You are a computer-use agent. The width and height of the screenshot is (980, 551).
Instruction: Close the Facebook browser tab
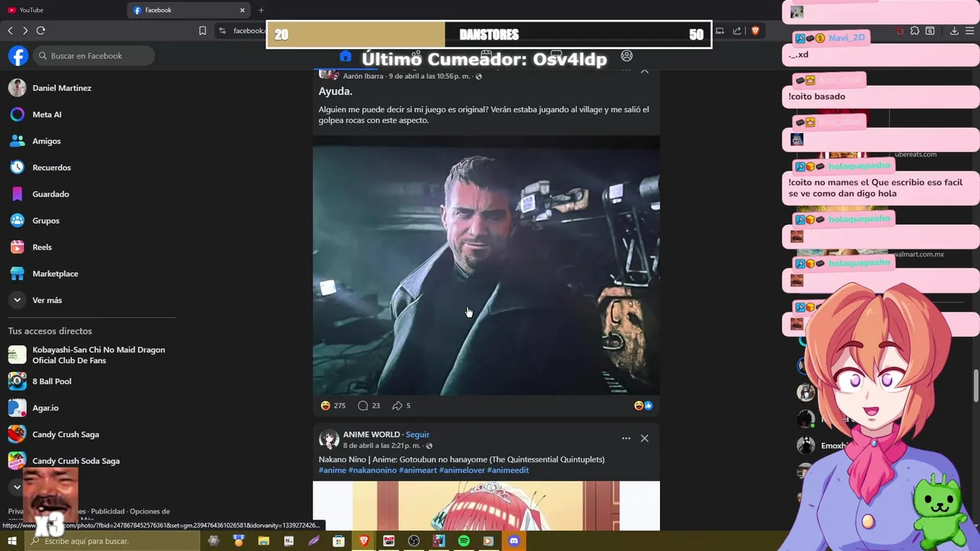(x=243, y=10)
